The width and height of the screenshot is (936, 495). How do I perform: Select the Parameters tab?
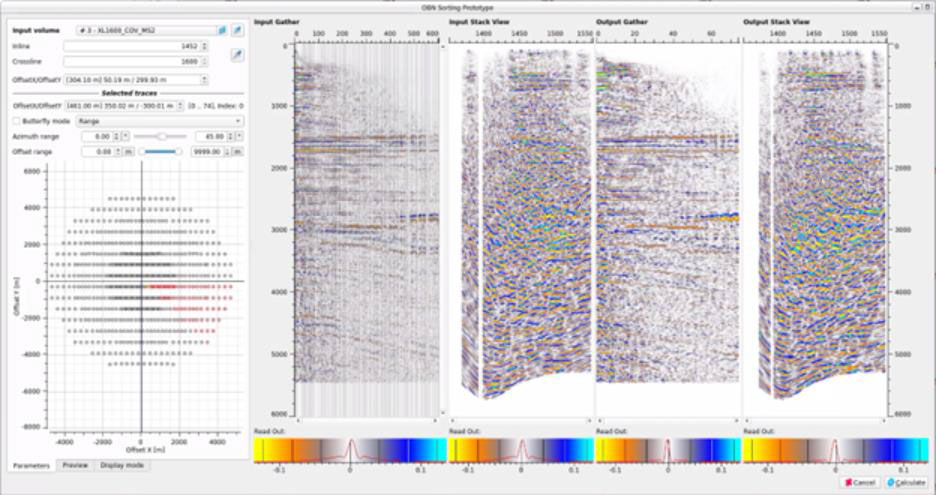coord(32,465)
